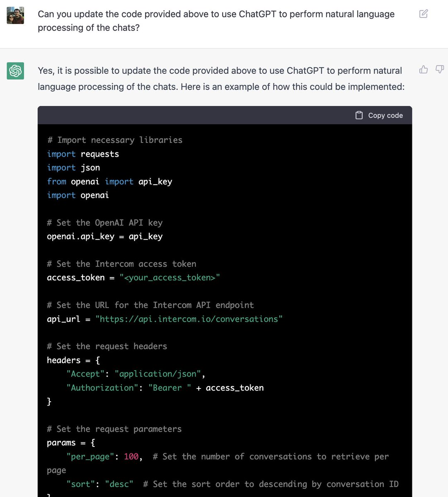Click the Intercom API URL string
This screenshot has width=448, height=497.
coord(189,319)
